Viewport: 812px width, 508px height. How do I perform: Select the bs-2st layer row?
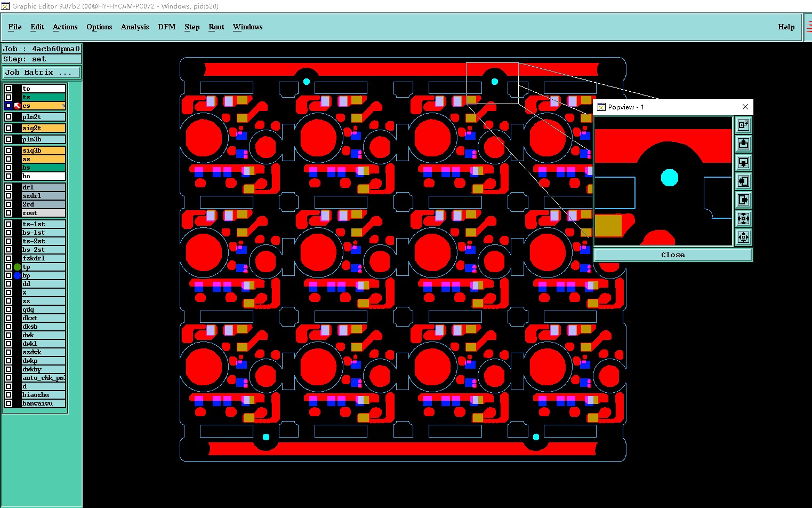[43, 250]
